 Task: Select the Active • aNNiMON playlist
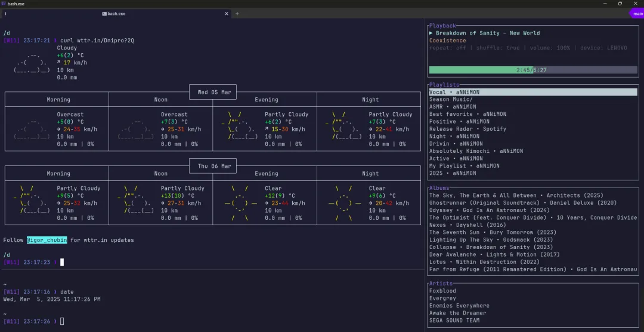pyautogui.click(x=456, y=158)
